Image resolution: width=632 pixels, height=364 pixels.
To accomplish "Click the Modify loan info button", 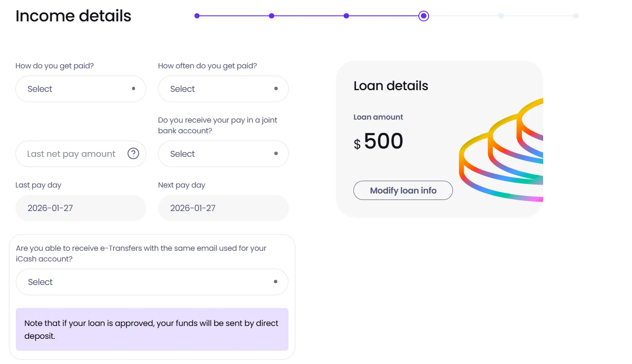I will [x=403, y=190].
